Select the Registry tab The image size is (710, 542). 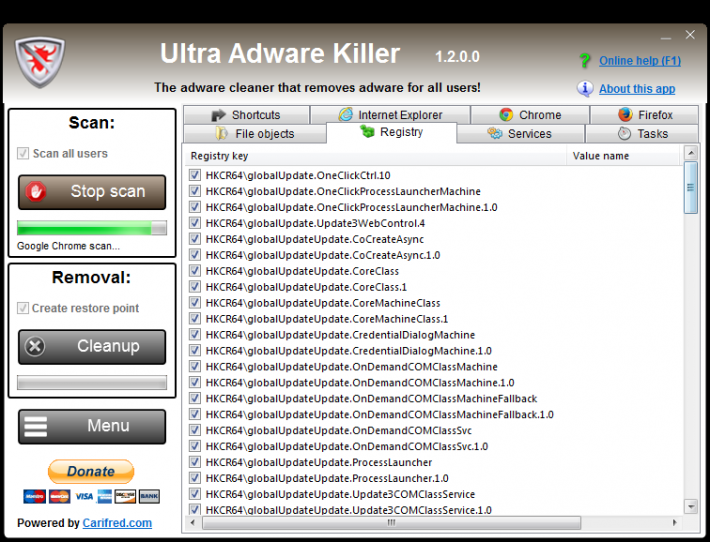pyautogui.click(x=392, y=132)
